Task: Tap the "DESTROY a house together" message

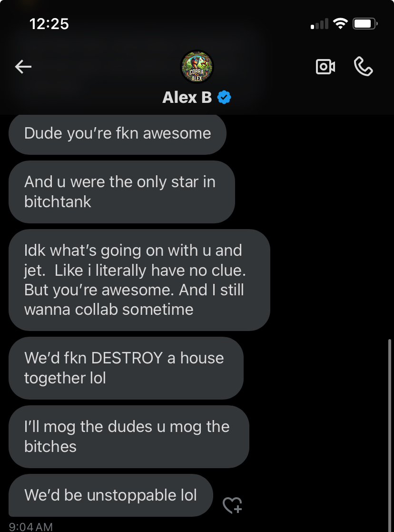Action: pyautogui.click(x=126, y=368)
